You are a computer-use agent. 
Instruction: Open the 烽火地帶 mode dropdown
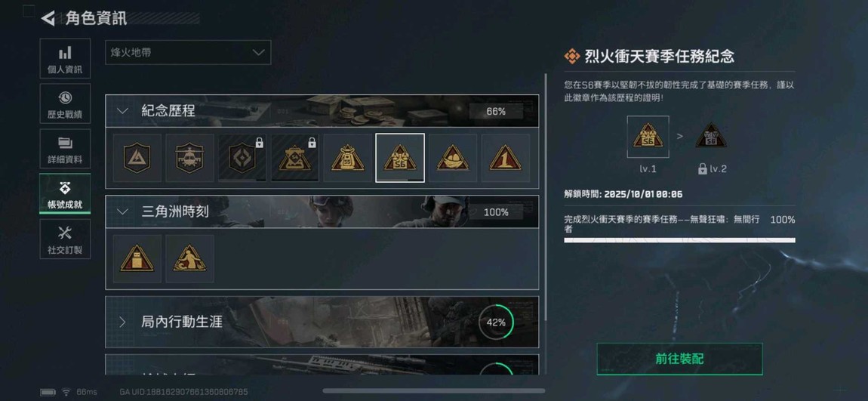pyautogui.click(x=188, y=52)
